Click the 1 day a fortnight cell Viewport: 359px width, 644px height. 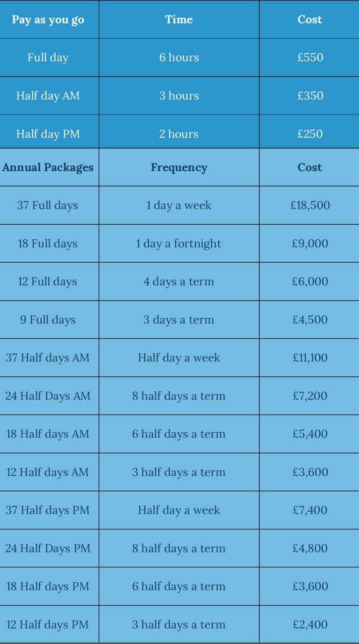[x=179, y=243]
